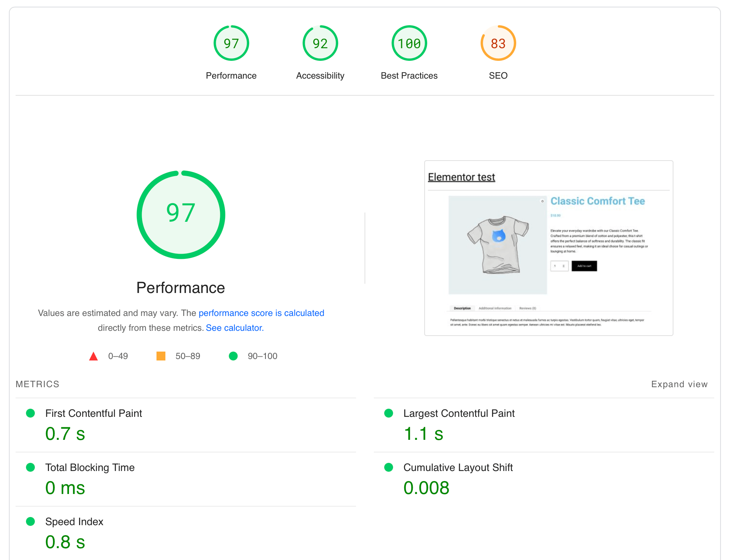Click the green circle 90–100 legend icon
This screenshot has height=560, width=735.
click(x=233, y=356)
